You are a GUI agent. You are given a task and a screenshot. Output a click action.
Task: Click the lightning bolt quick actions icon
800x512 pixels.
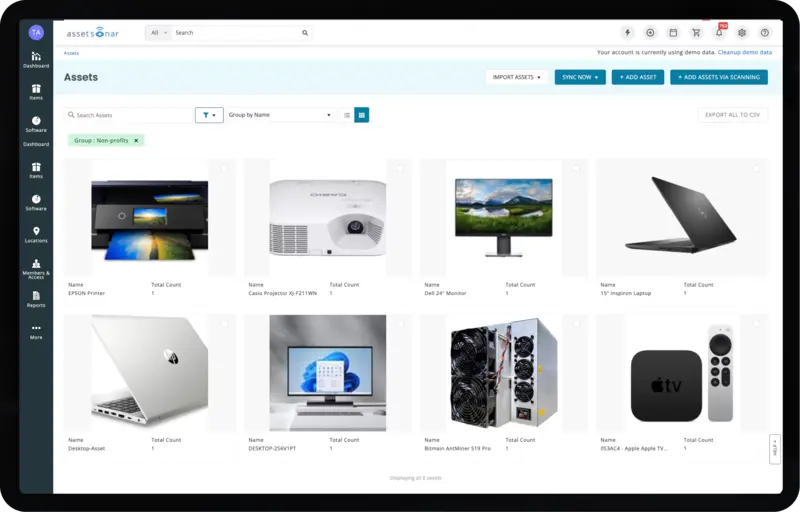pyautogui.click(x=627, y=33)
